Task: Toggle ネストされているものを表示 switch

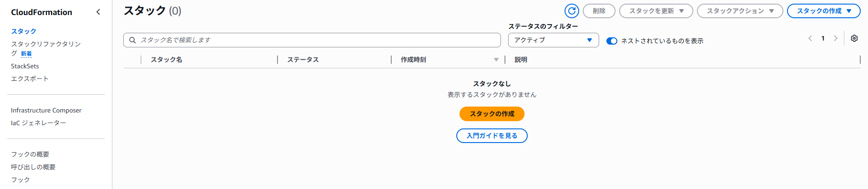Action: pyautogui.click(x=612, y=41)
